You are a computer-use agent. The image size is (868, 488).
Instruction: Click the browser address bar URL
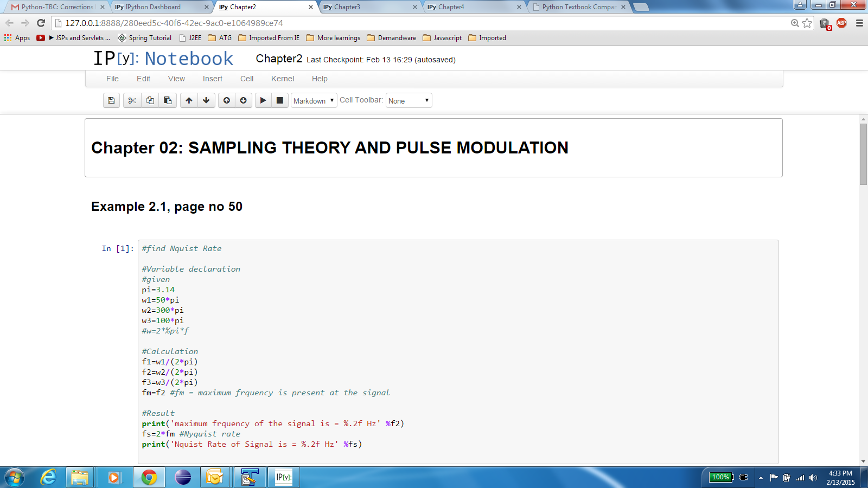coord(174,23)
